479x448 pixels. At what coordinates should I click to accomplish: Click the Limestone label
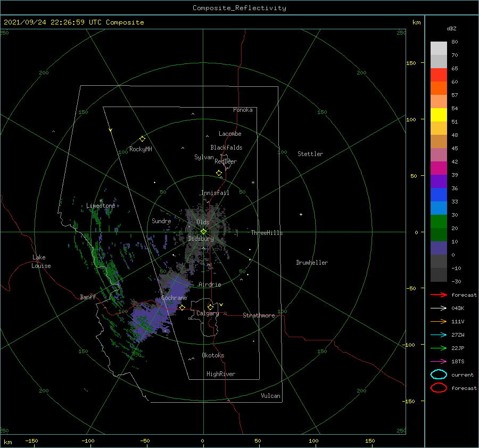point(101,206)
